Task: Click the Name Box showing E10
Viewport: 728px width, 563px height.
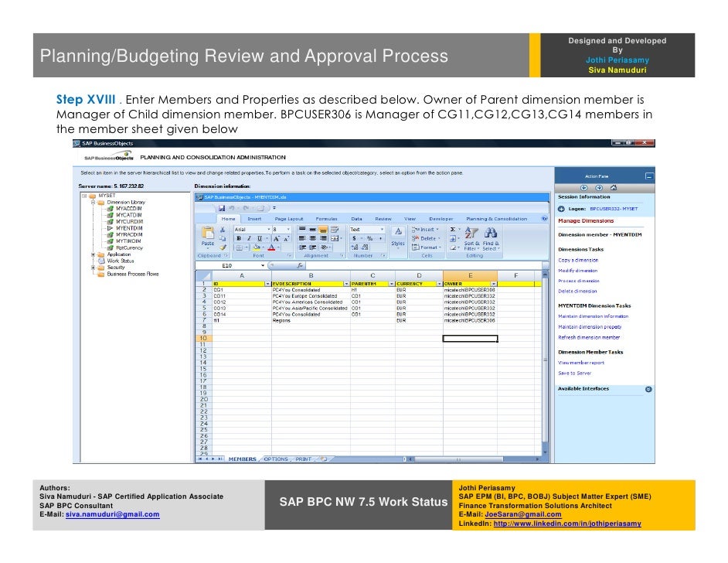Action: 231,266
